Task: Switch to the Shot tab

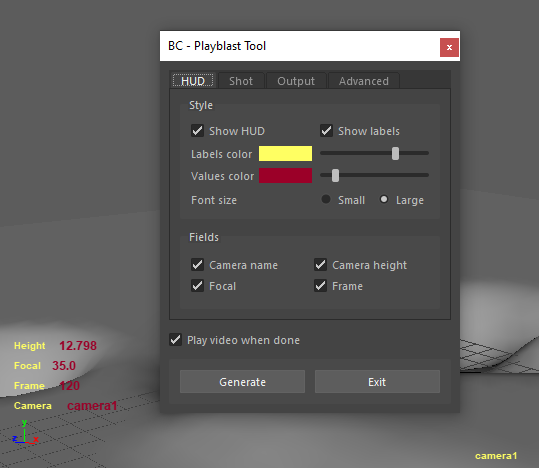Action: click(x=241, y=81)
